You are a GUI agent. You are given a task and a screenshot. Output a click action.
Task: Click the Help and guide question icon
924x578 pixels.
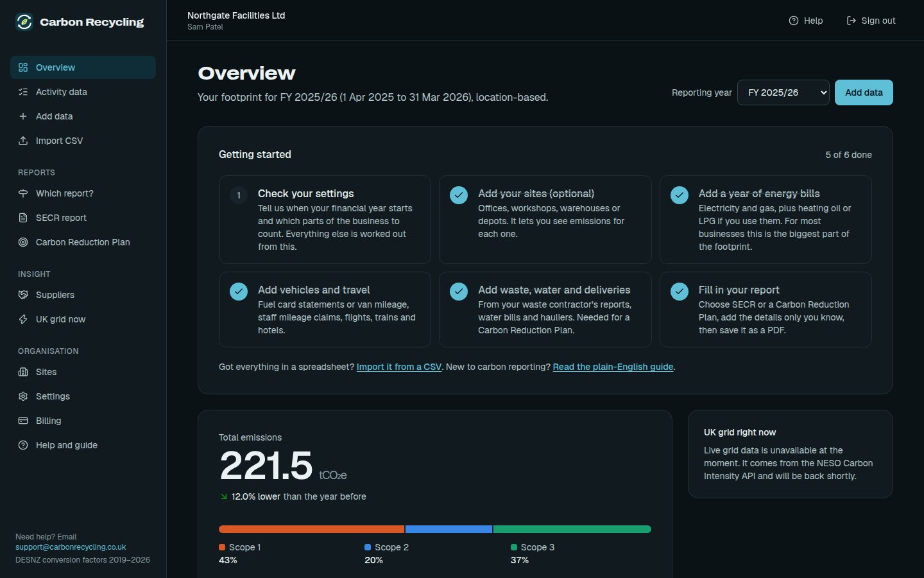(23, 445)
